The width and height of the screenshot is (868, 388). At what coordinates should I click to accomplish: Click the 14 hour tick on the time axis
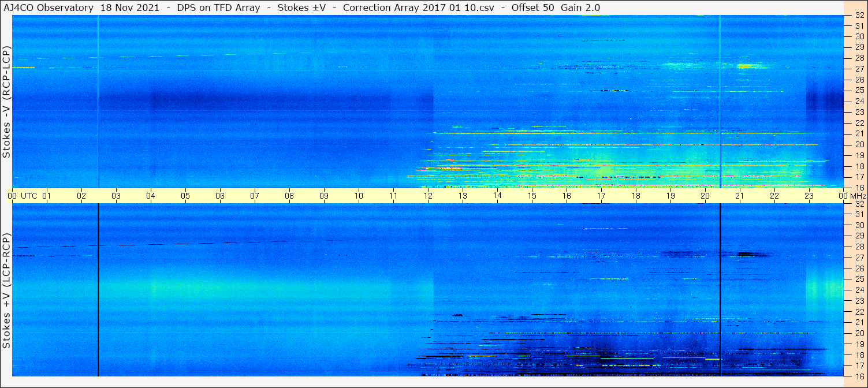pyautogui.click(x=497, y=196)
